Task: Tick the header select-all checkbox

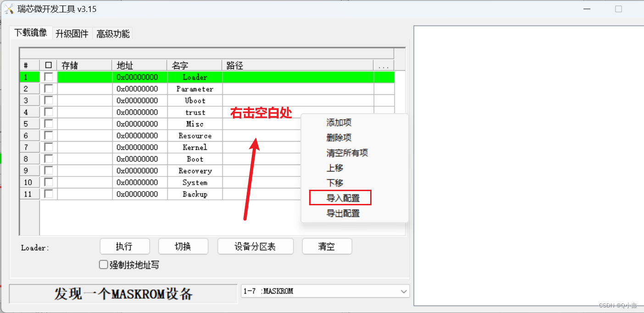Action: [x=49, y=66]
